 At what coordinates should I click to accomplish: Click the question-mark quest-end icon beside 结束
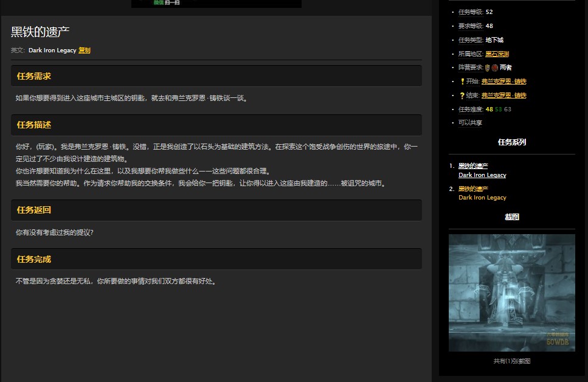tap(462, 95)
